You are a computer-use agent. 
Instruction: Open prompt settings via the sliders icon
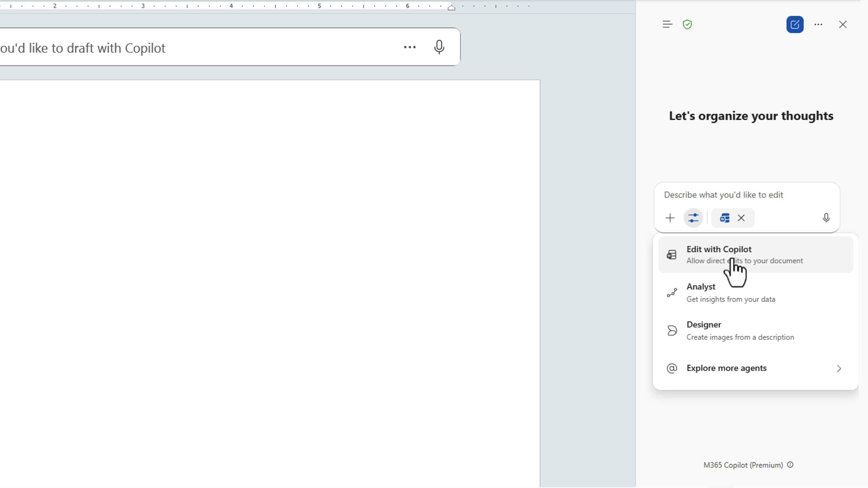(x=693, y=218)
